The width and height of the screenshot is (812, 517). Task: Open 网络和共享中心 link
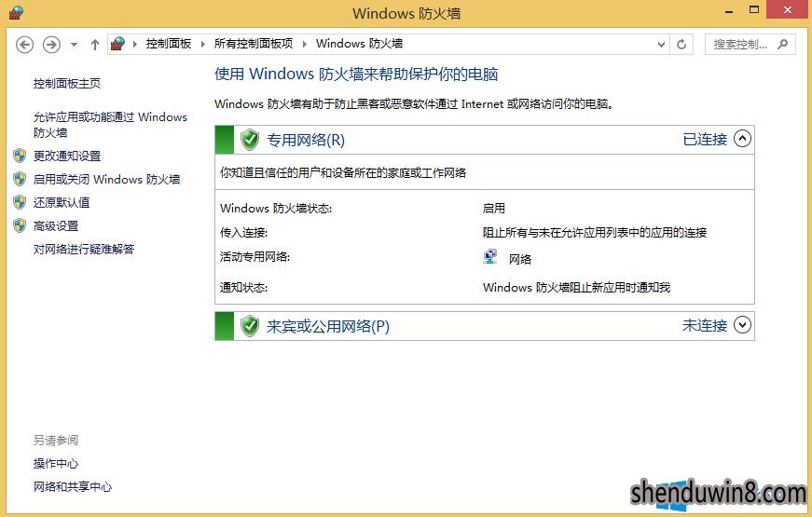(73, 486)
